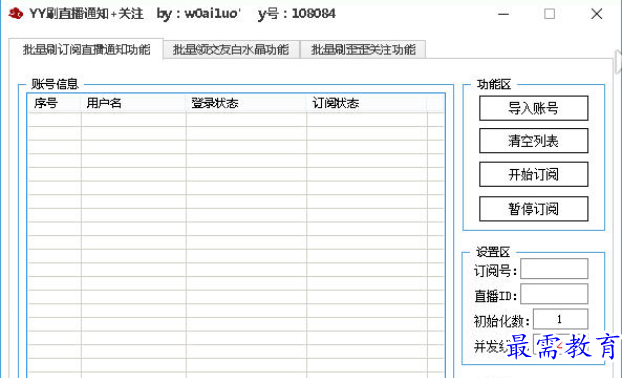Image resolution: width=628 pixels, height=378 pixels.
Task: Click the 清空列表 button
Action: (533, 141)
